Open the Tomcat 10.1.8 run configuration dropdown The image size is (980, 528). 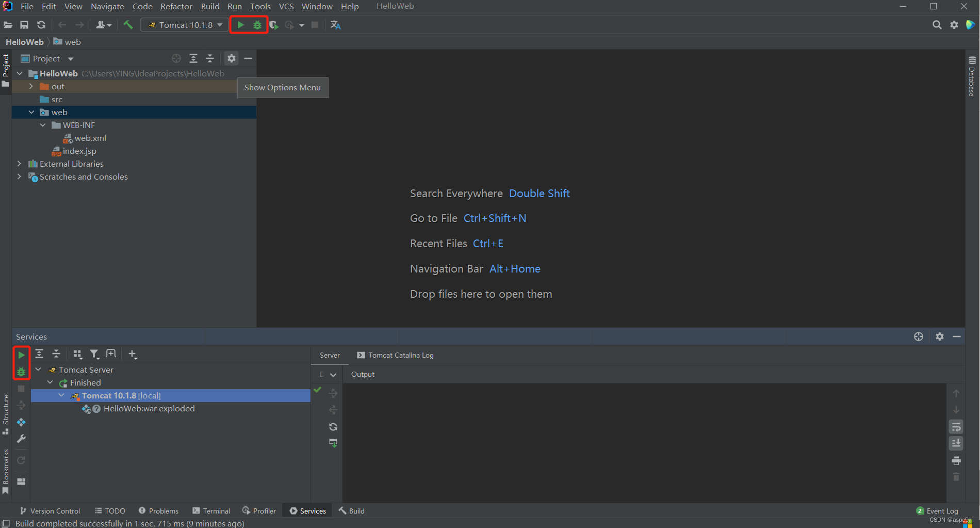pyautogui.click(x=184, y=25)
